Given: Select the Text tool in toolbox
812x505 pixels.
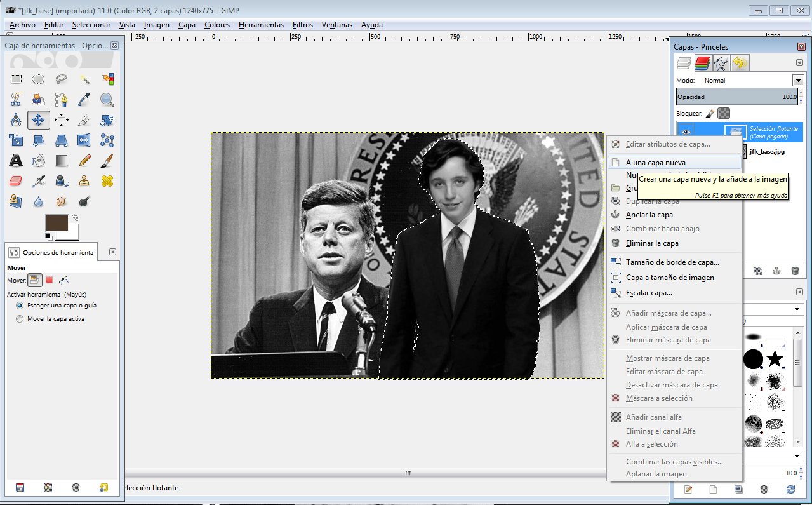Looking at the screenshot, I should point(16,160).
